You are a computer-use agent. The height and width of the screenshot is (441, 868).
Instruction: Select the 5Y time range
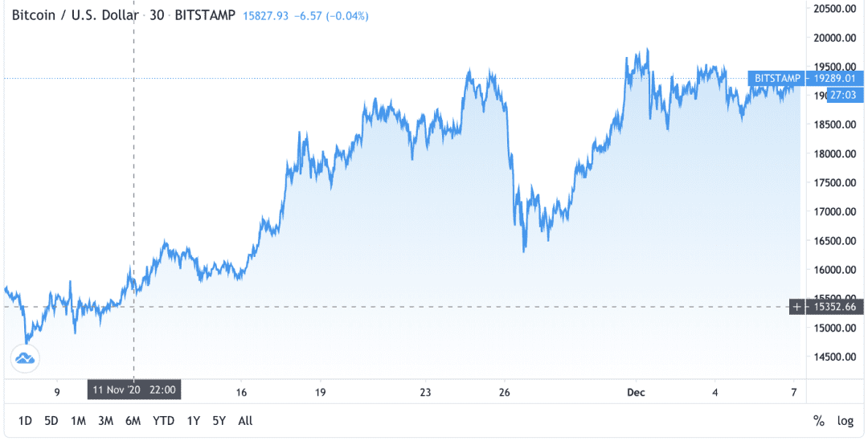point(219,421)
